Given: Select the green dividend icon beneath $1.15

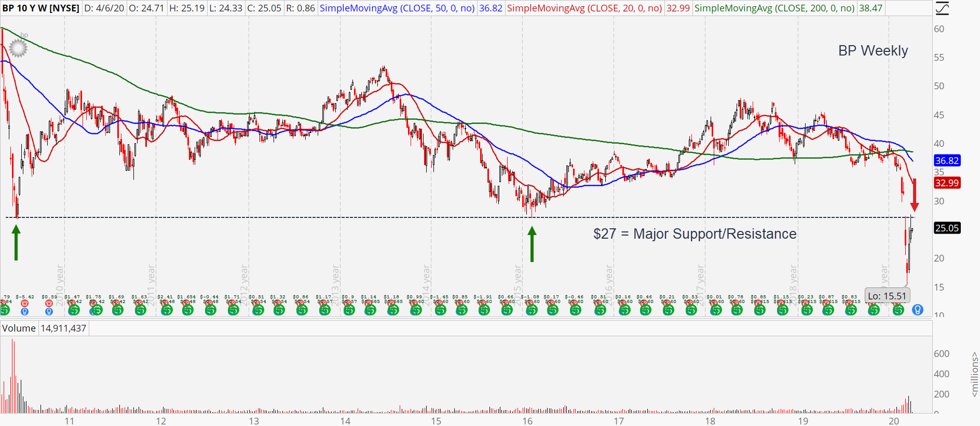Looking at the screenshot, I should 782,310.
